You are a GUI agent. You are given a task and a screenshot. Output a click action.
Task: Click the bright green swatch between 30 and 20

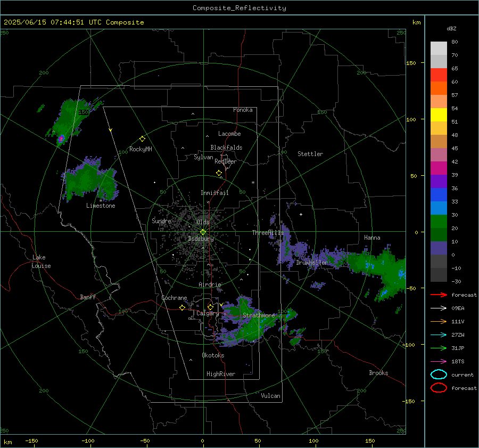pyautogui.click(x=439, y=222)
